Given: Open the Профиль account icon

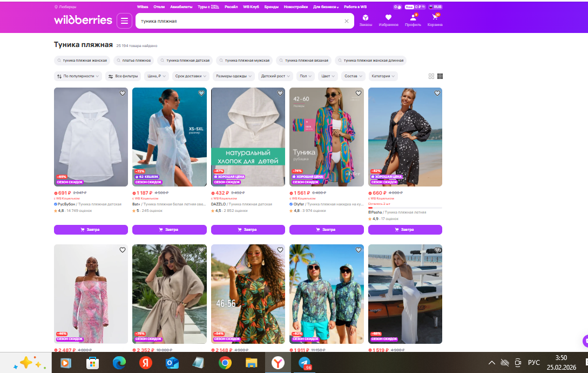Looking at the screenshot, I should (x=413, y=20).
